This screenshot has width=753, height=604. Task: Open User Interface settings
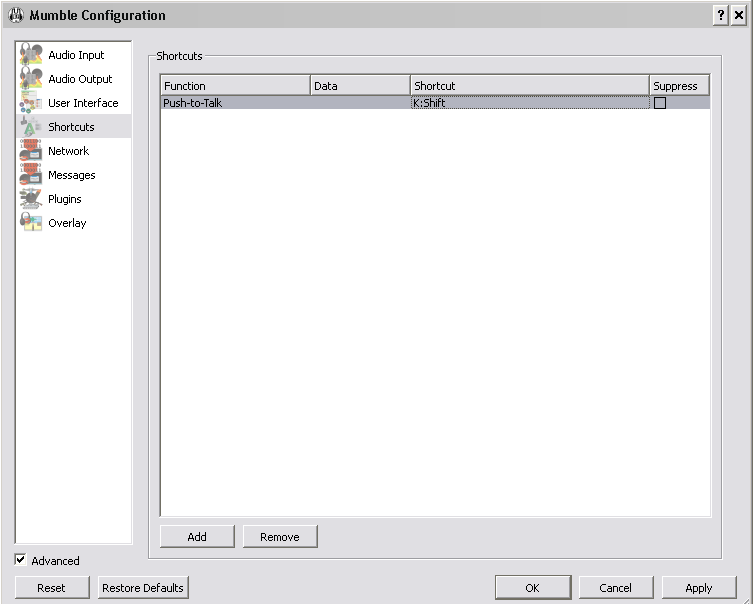click(74, 102)
